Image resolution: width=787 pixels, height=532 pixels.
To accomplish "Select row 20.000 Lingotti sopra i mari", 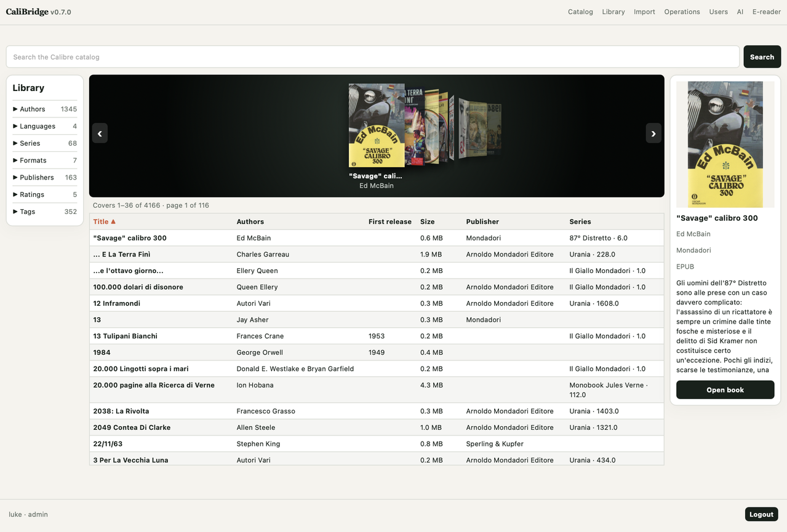I will coord(377,369).
